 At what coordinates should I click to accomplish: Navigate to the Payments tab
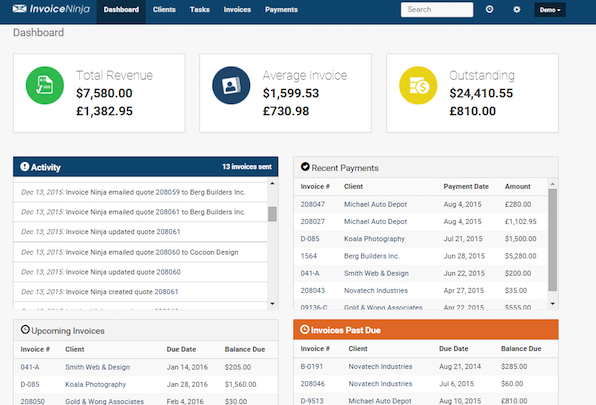(281, 10)
